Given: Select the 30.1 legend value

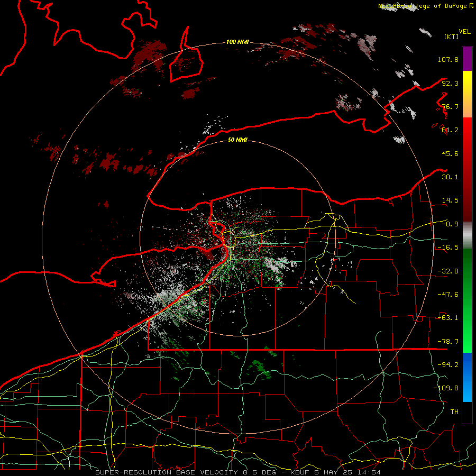Looking at the screenshot, I should [450, 177].
